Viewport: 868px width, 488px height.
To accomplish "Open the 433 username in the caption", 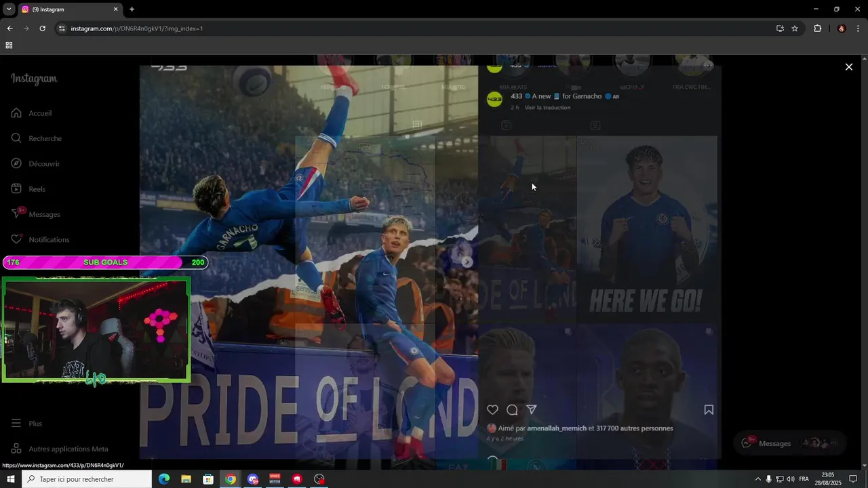I will click(x=517, y=96).
